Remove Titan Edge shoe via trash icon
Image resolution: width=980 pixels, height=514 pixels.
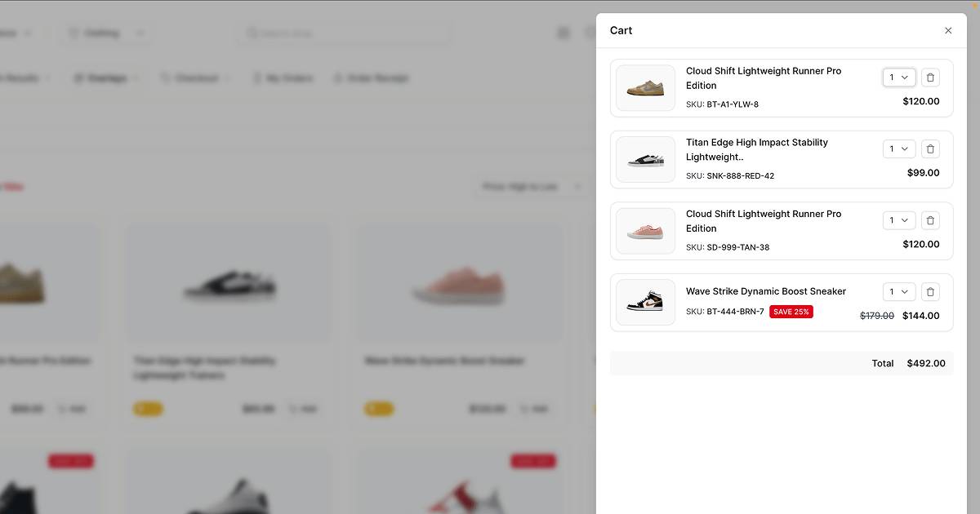click(930, 149)
